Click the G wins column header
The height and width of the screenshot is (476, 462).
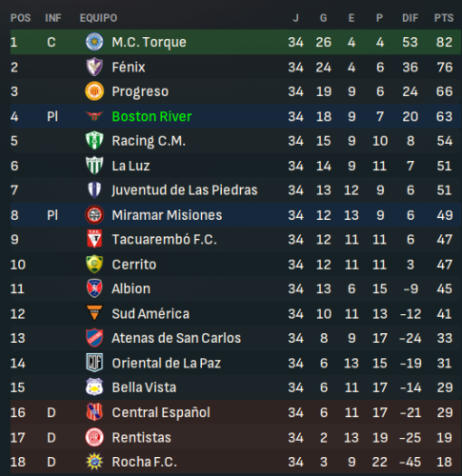(x=323, y=18)
